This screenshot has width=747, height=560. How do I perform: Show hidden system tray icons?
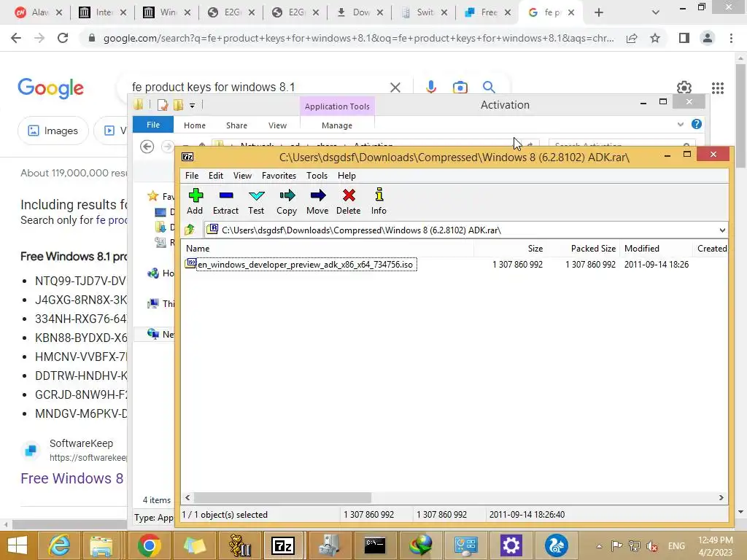click(599, 546)
